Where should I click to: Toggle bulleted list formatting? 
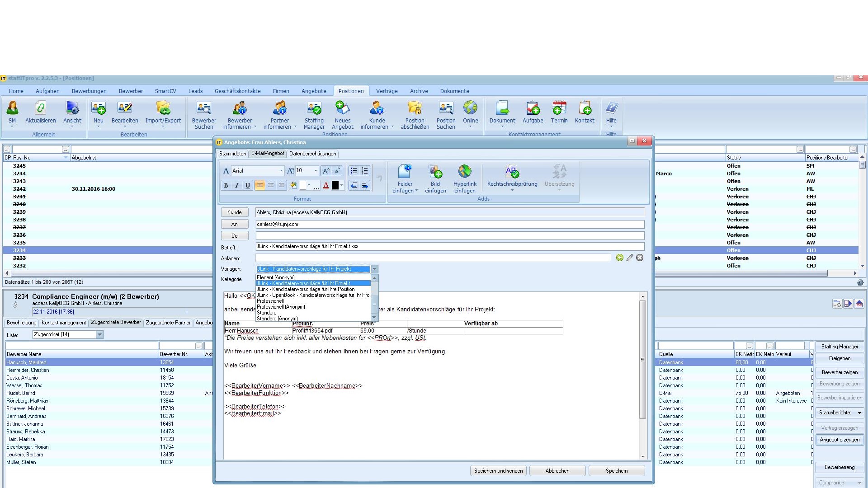[354, 171]
